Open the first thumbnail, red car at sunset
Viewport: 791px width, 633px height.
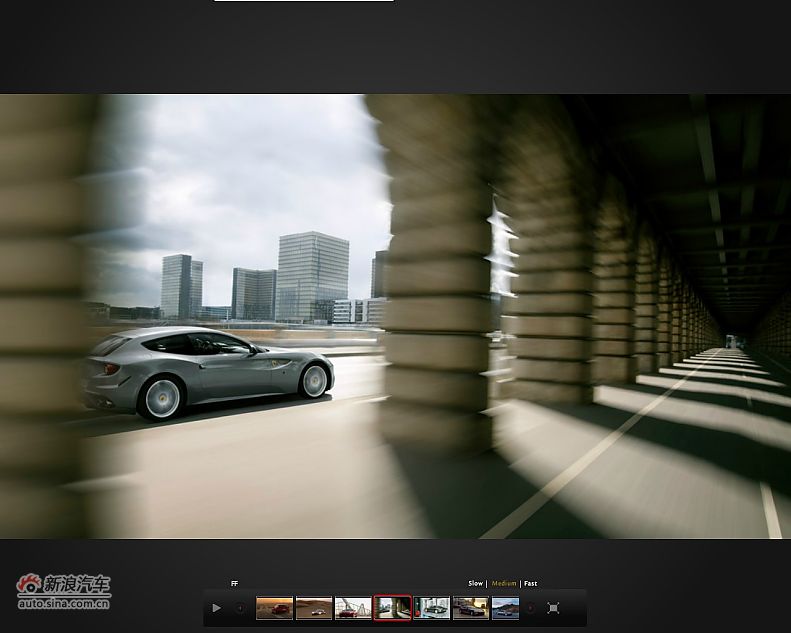pyautogui.click(x=274, y=608)
